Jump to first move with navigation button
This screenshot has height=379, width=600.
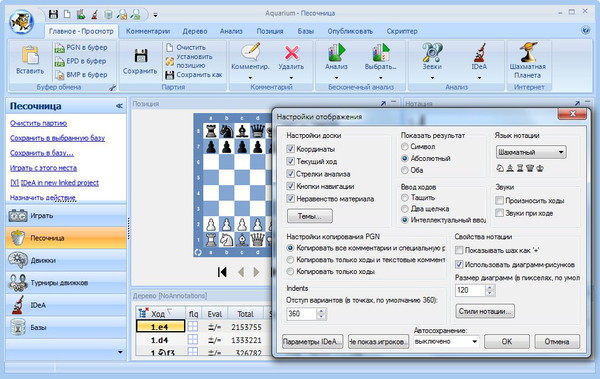[222, 272]
